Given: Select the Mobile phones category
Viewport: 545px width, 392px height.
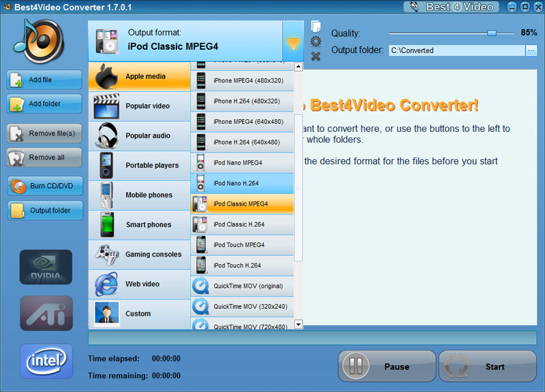Looking at the screenshot, I should [x=140, y=195].
